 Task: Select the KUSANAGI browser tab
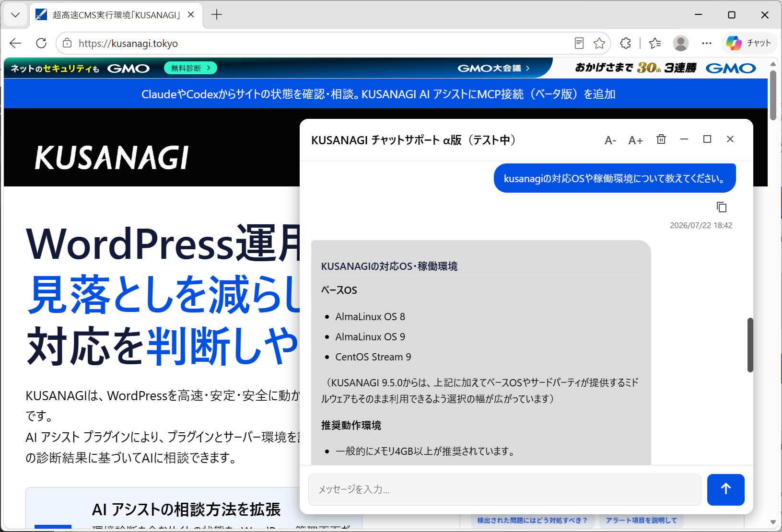pyautogui.click(x=116, y=15)
